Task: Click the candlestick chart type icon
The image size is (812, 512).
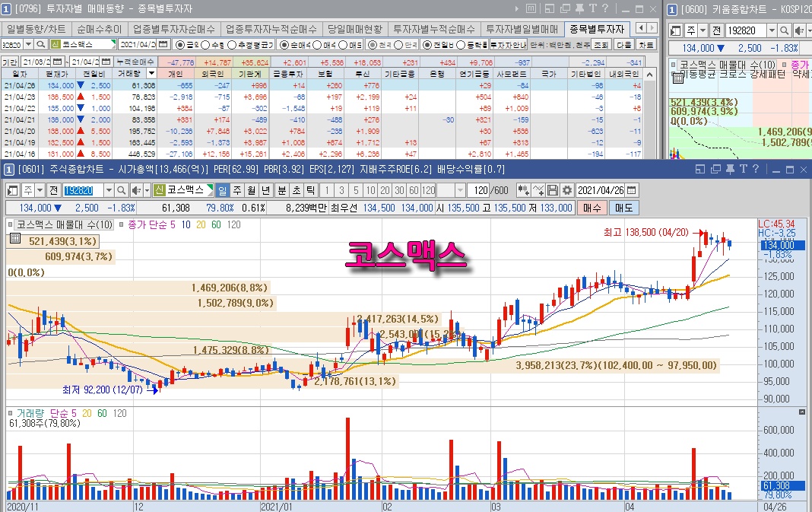Action: [x=523, y=191]
